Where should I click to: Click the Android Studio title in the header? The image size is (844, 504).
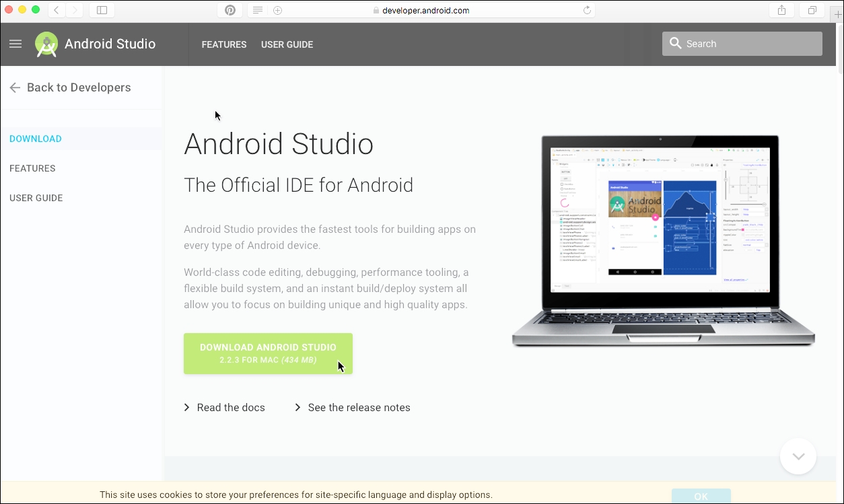110,44
